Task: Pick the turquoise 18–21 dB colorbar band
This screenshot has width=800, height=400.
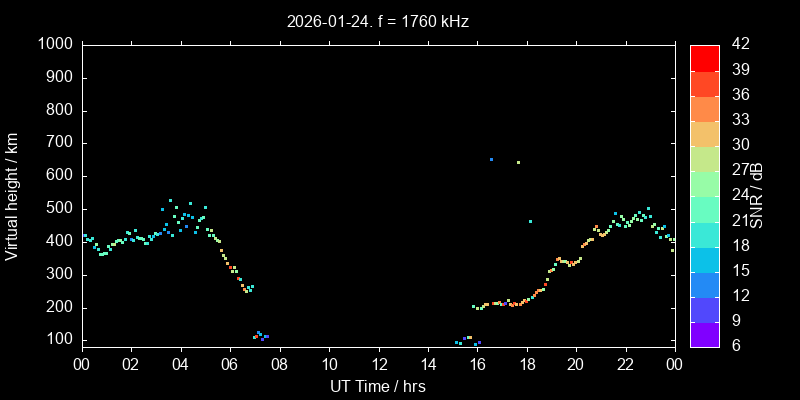Action: pos(705,234)
